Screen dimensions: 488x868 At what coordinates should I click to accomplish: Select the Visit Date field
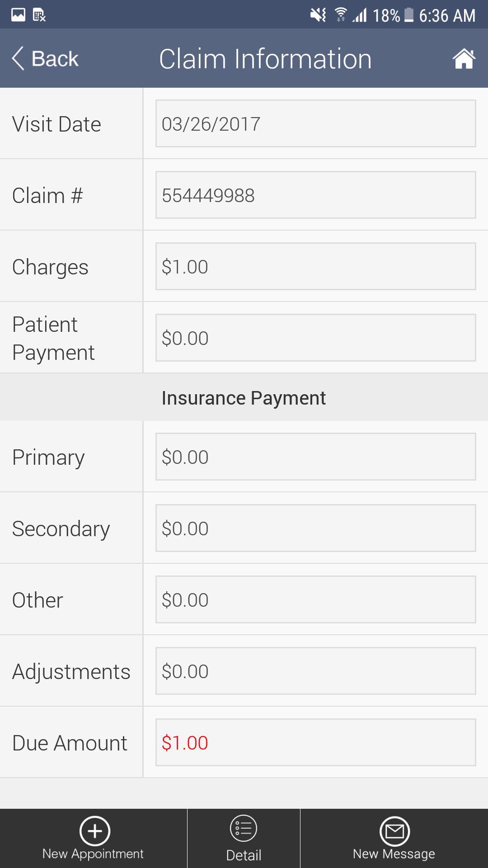click(x=315, y=123)
